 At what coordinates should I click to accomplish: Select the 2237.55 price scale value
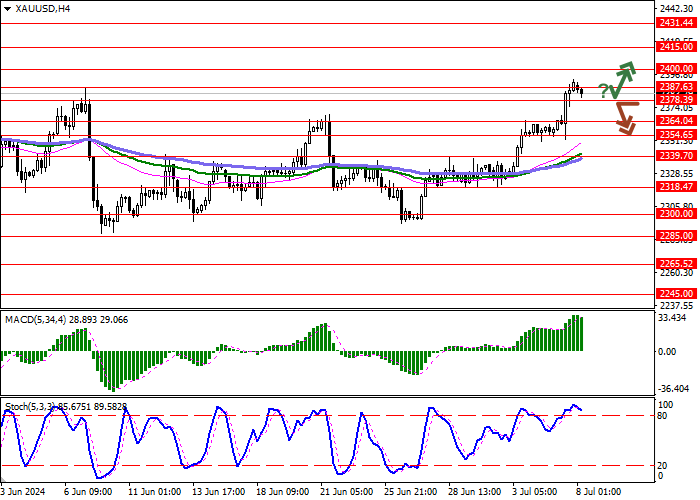click(676, 306)
